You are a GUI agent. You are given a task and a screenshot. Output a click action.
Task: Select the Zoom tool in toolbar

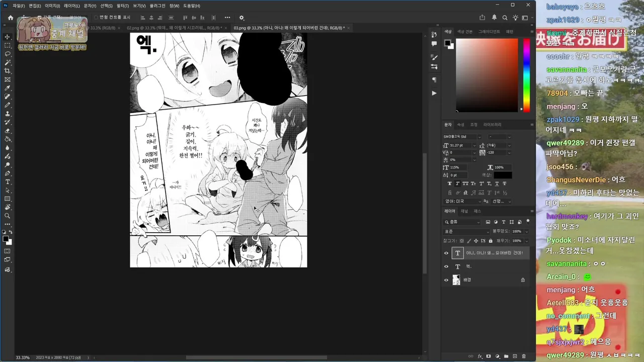(x=8, y=216)
